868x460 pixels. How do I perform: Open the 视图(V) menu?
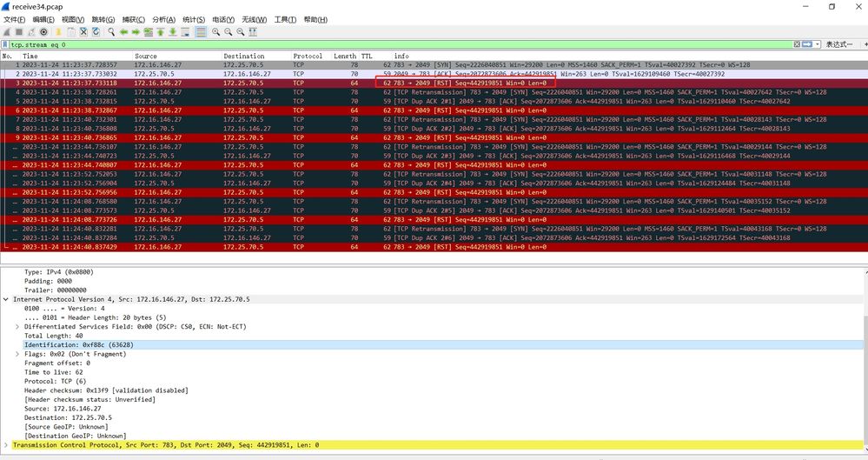coord(73,19)
